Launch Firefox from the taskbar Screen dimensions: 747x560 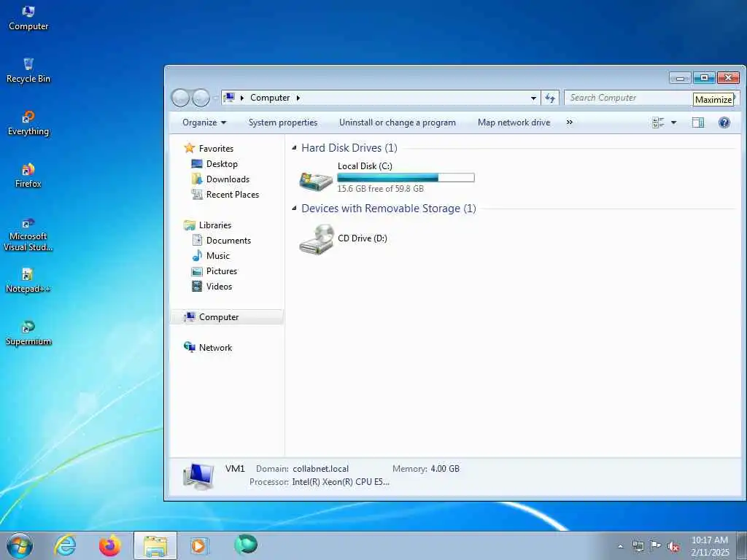pyautogui.click(x=109, y=545)
